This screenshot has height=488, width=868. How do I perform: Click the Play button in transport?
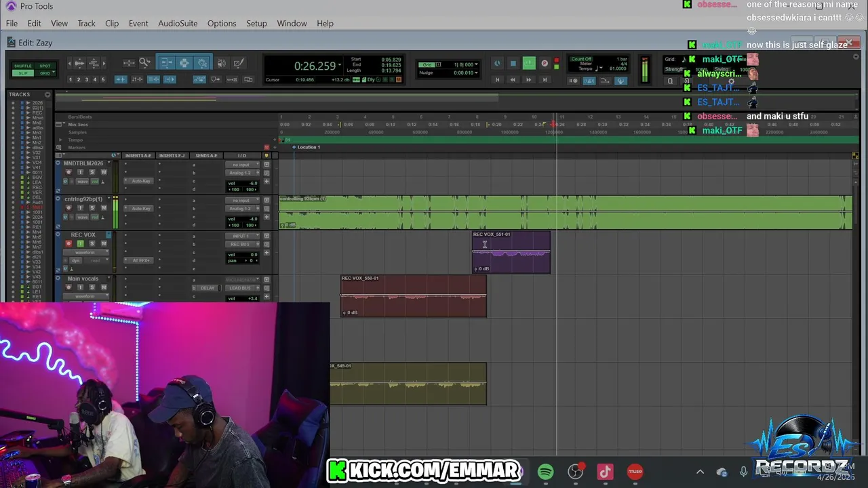529,63
